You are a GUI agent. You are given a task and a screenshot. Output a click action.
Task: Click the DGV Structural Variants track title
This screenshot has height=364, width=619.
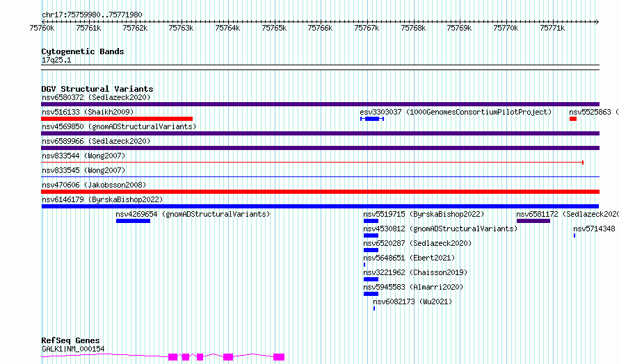pyautogui.click(x=97, y=89)
